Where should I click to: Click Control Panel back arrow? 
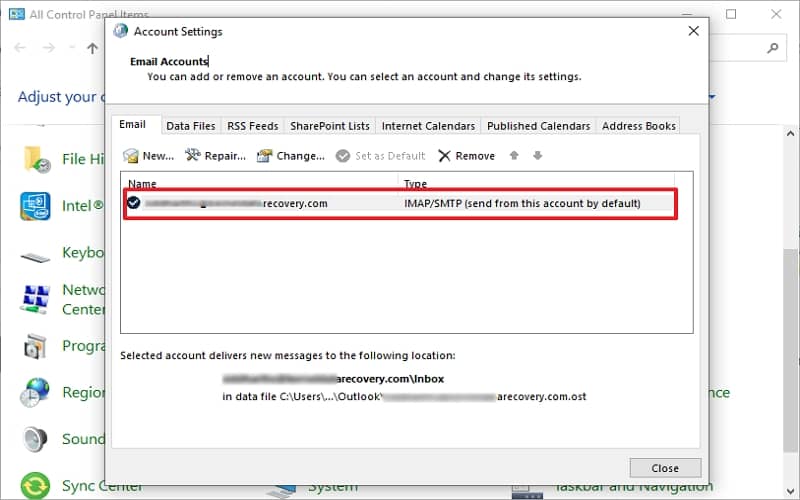(20, 48)
